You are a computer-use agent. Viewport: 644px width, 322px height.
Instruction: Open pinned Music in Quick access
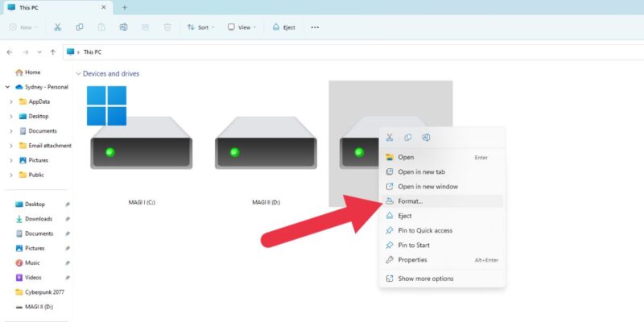pos(27,263)
